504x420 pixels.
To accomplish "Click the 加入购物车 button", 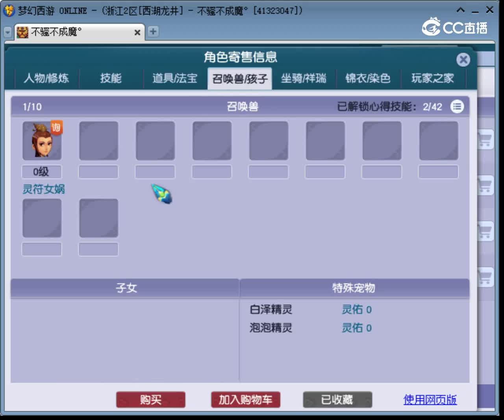I will click(x=245, y=400).
